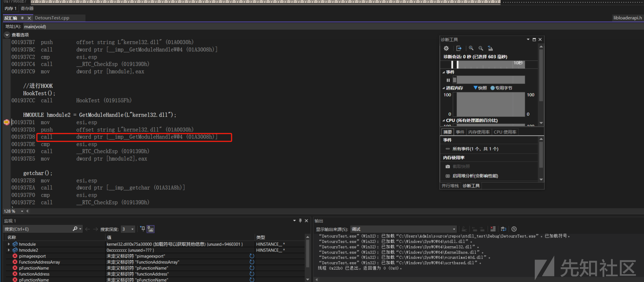Zoom in on diagnostic timeline
This screenshot has height=282, width=644.
click(x=471, y=48)
